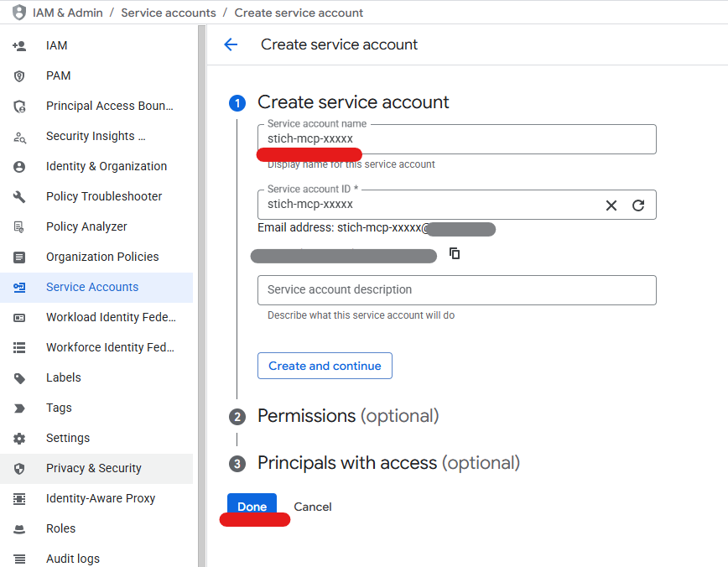Screen dimensions: 728x567
Task: Regenerate the service account ID
Action: click(638, 205)
